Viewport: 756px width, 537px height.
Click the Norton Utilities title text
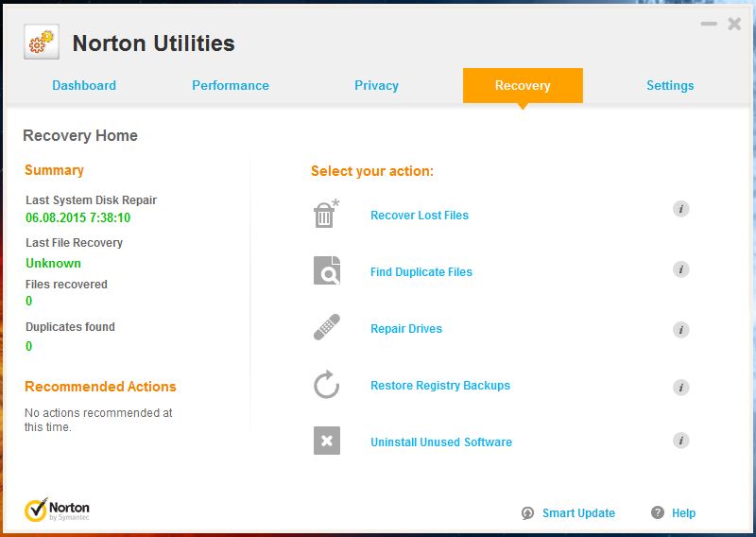[153, 43]
